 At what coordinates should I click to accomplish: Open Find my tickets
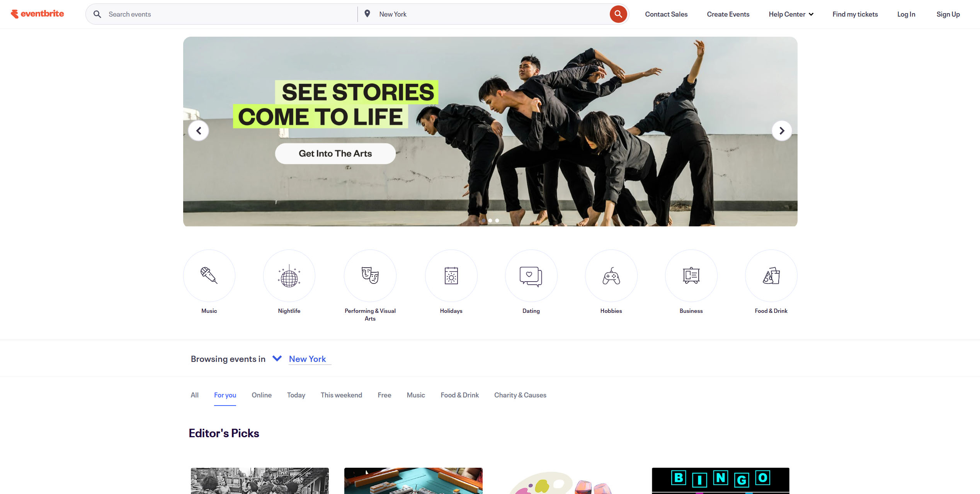tap(855, 14)
